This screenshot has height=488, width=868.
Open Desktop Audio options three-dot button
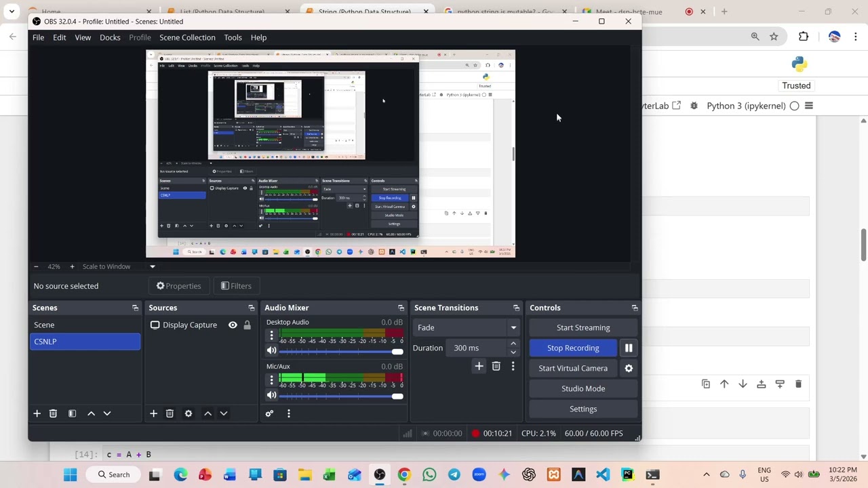(271, 335)
